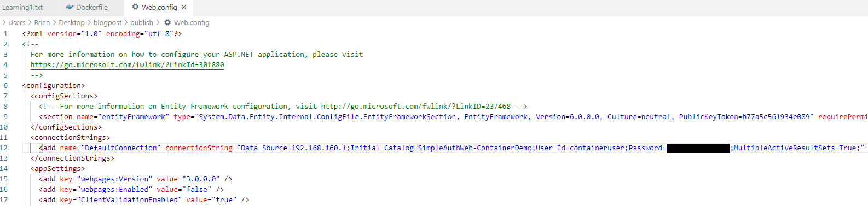This screenshot has width=868, height=206.
Task: Place cursor on the configuration opening tag
Action: point(54,86)
